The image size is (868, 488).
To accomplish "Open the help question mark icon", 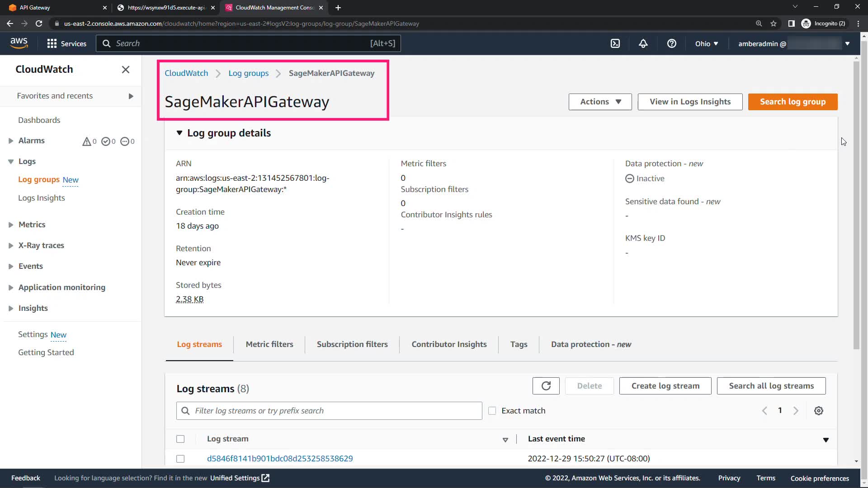I will coord(671,43).
